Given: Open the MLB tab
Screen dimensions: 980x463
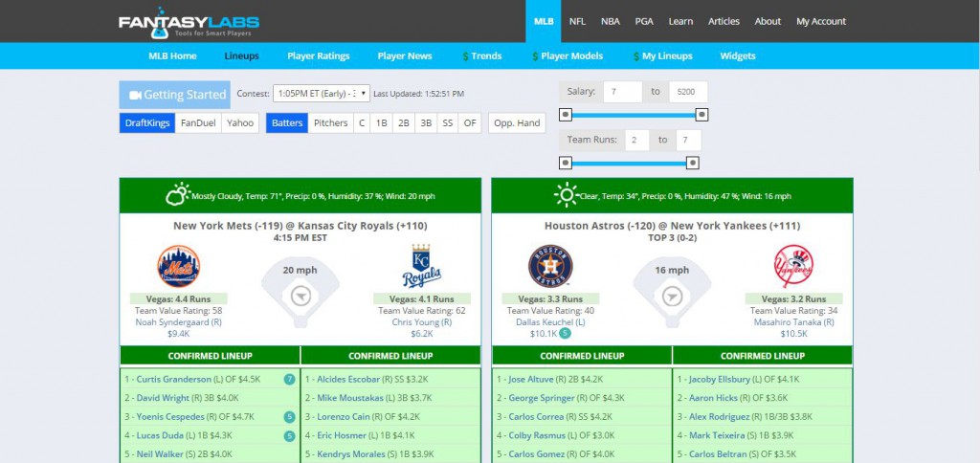Looking at the screenshot, I should point(544,21).
